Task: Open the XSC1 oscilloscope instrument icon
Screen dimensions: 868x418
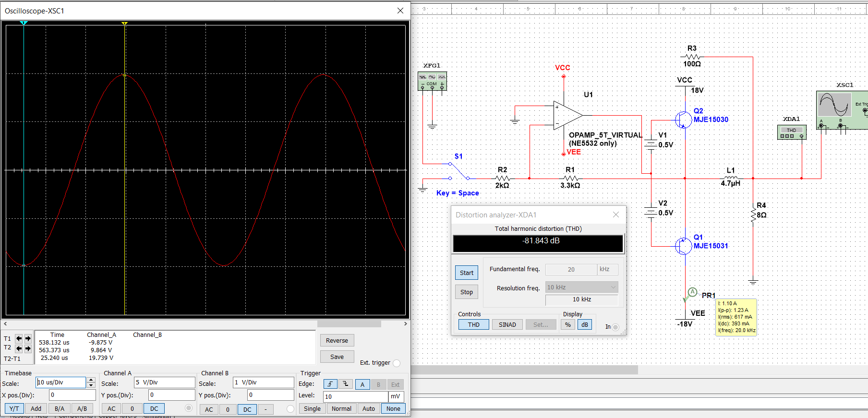Action: click(842, 110)
